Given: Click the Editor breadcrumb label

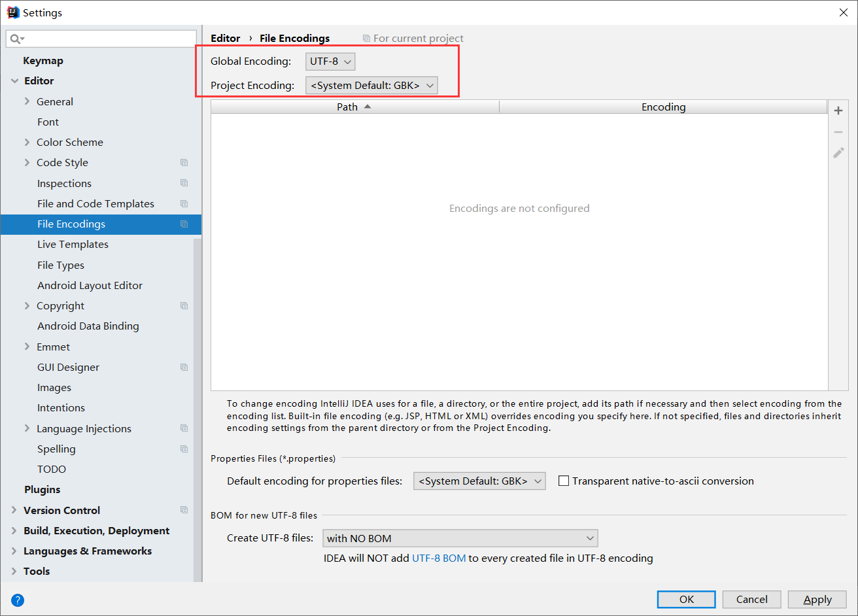Looking at the screenshot, I should click(x=226, y=39).
